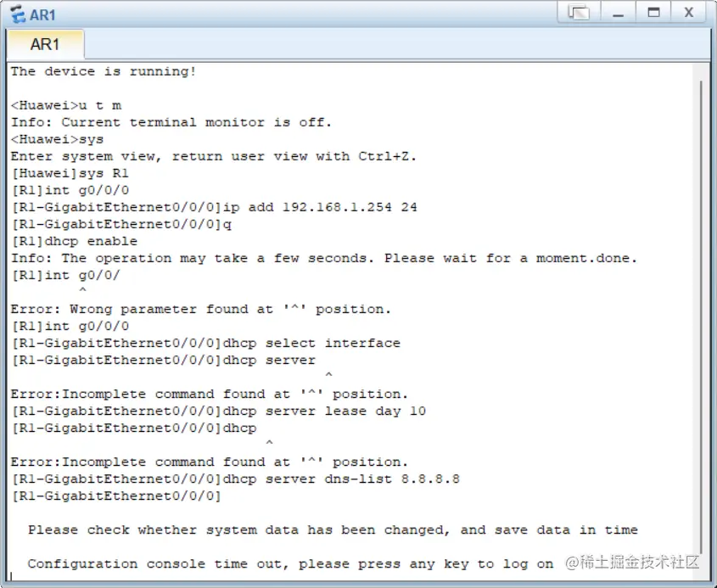Click the AR1 router icon in title bar
The width and height of the screenshot is (717, 588).
coord(18,14)
